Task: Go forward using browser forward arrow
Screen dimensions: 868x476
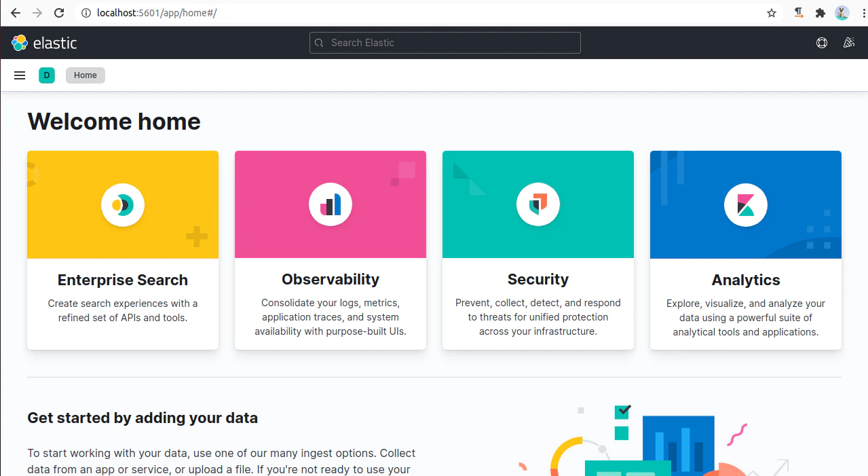Action: pyautogui.click(x=37, y=13)
